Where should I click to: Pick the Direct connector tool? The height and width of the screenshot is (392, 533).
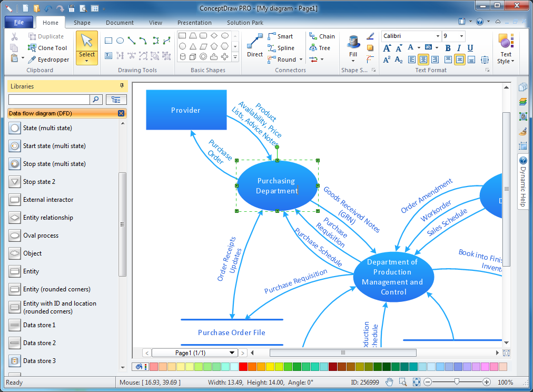(255, 45)
